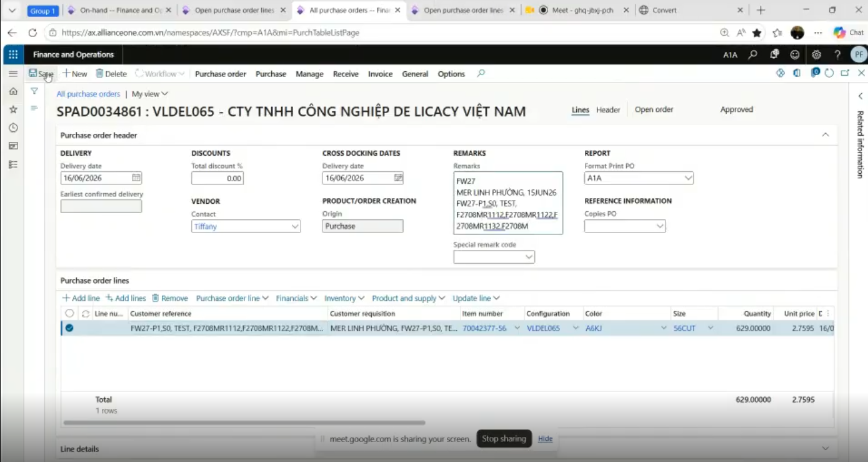The height and width of the screenshot is (462, 868).
Task: Open Modules list icon in sidebar
Action: coord(13,164)
